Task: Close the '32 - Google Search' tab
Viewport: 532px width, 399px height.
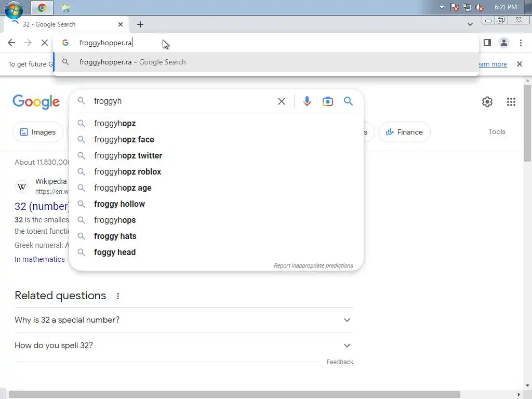Action: point(121,24)
